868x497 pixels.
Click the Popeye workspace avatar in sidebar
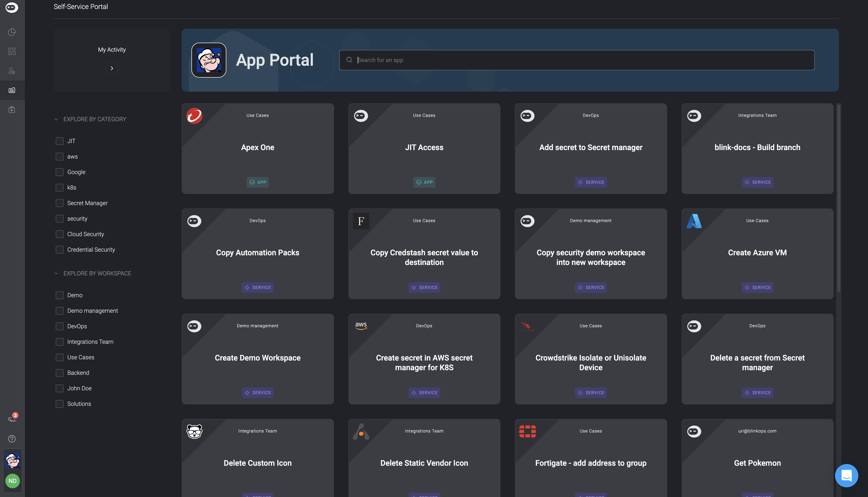pos(13,461)
